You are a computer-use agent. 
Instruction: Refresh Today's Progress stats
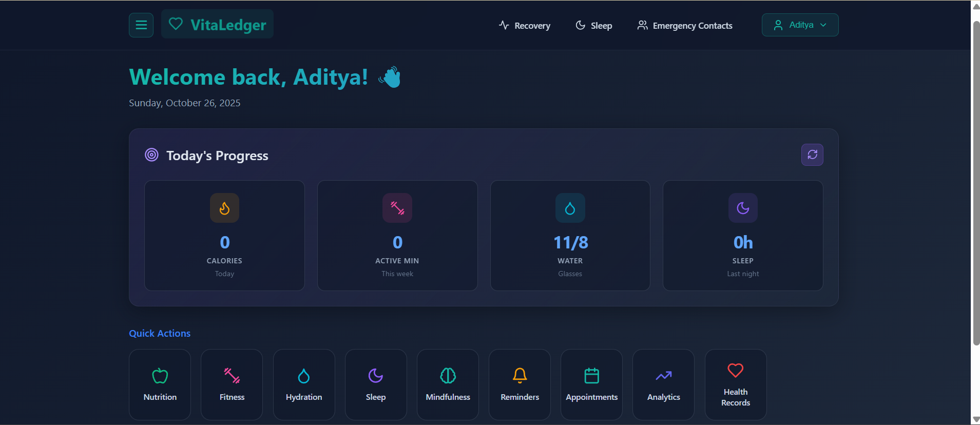[x=812, y=154]
